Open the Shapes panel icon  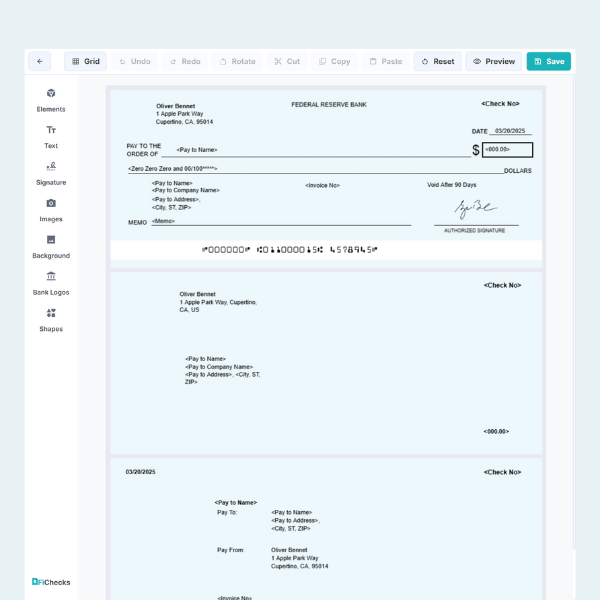pyautogui.click(x=51, y=313)
